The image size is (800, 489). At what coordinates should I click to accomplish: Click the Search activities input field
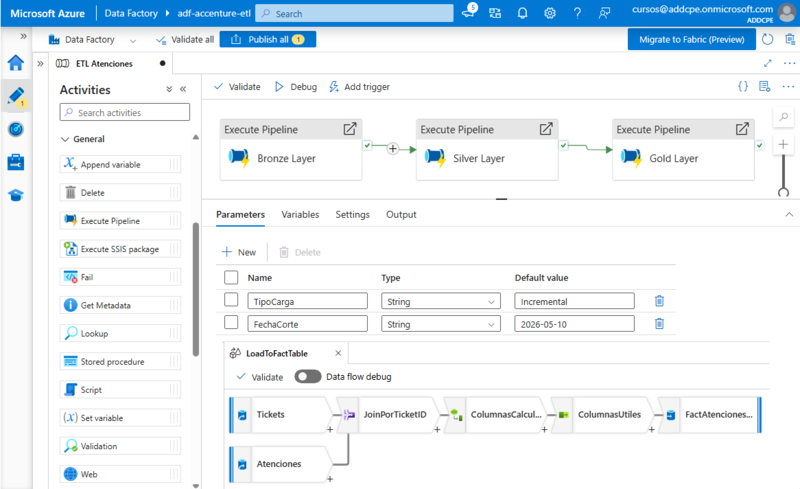tap(125, 113)
